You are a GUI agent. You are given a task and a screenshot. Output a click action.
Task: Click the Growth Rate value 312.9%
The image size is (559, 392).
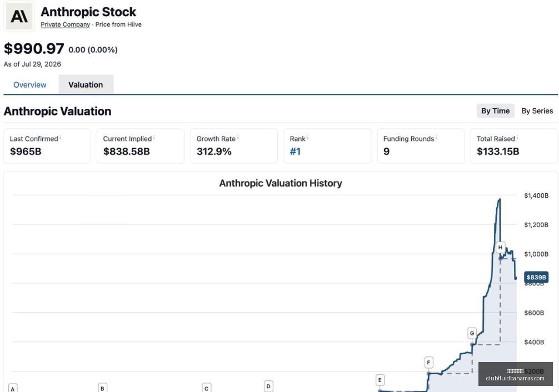pos(214,152)
